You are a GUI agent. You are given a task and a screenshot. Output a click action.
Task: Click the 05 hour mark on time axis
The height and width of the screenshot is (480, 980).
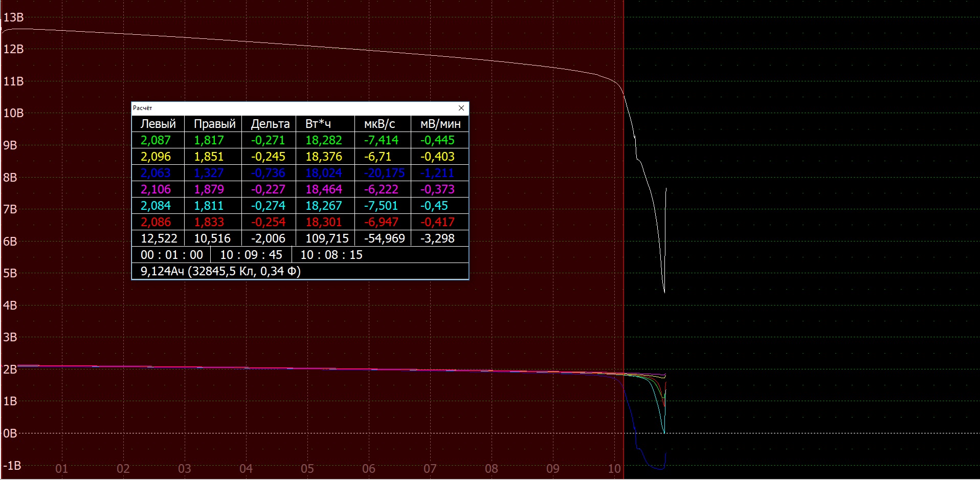coord(307,469)
